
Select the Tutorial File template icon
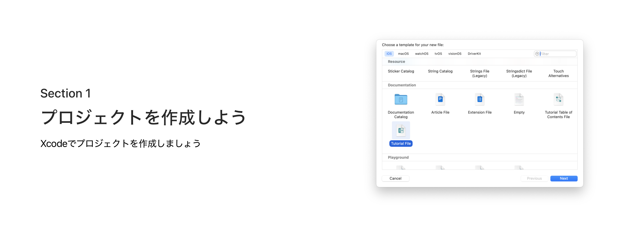coord(401,130)
